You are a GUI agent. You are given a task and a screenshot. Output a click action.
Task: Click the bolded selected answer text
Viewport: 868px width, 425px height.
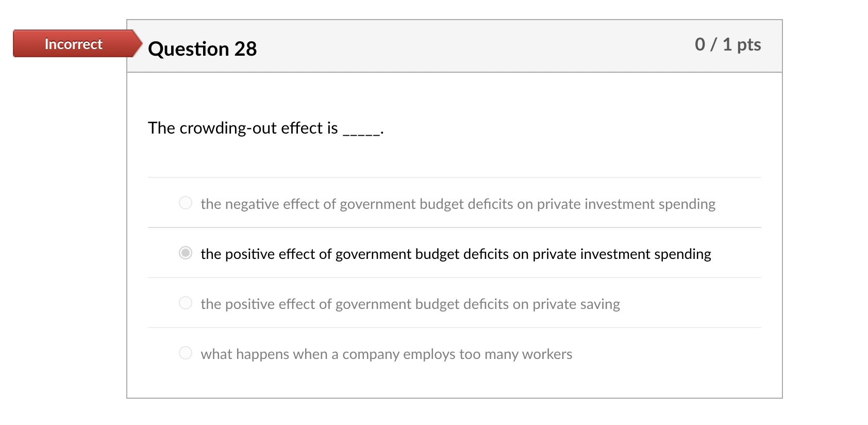pos(456,254)
